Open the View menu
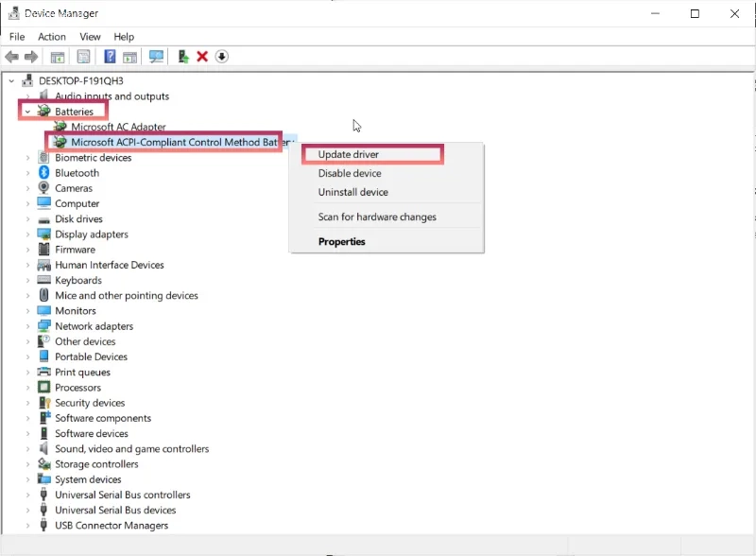The height and width of the screenshot is (556, 756). pos(90,37)
